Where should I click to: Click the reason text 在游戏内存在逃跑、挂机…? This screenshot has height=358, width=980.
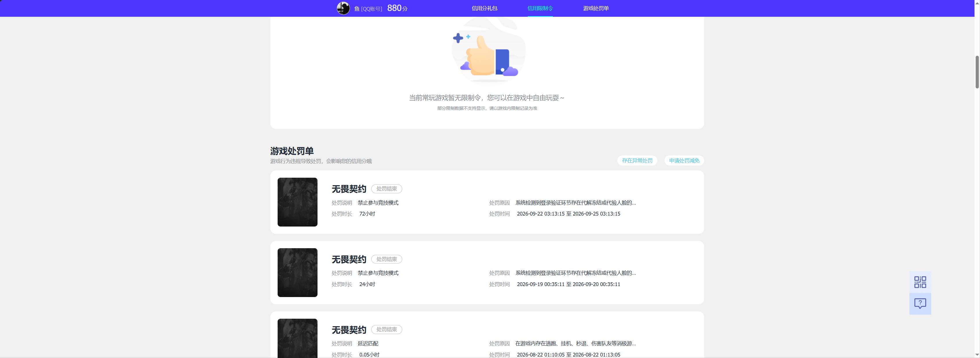point(575,344)
